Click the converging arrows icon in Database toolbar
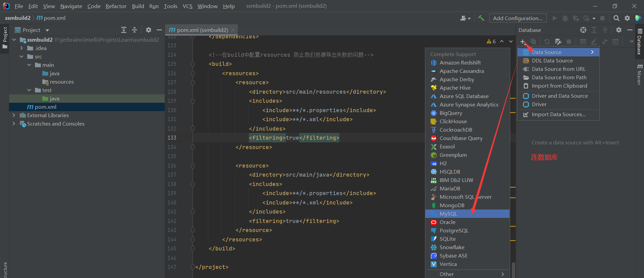This screenshot has width=644, height=278. point(605,42)
